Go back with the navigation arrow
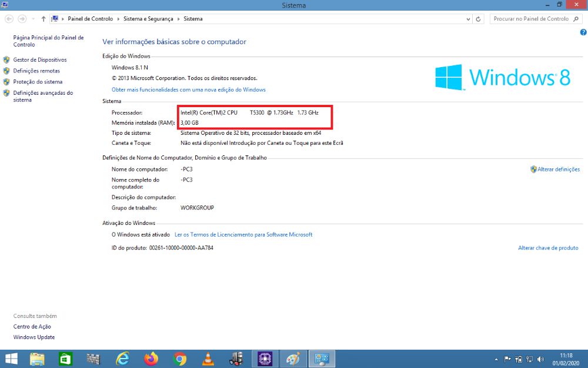This screenshot has height=368, width=588. tap(9, 19)
